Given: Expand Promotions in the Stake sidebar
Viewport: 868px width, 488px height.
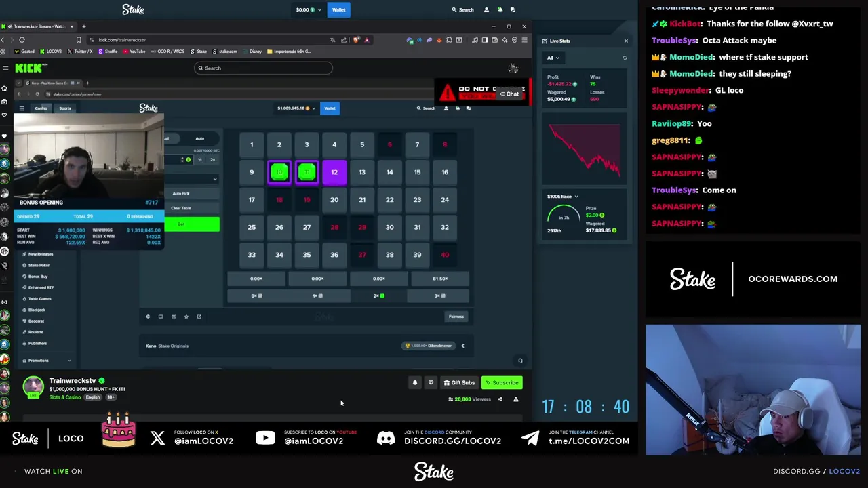Looking at the screenshot, I should click(x=46, y=361).
